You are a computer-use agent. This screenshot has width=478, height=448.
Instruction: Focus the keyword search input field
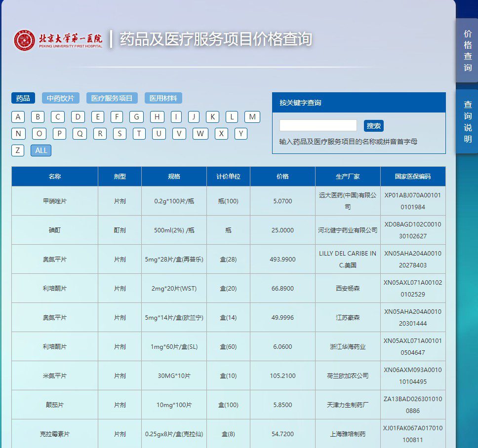click(319, 125)
